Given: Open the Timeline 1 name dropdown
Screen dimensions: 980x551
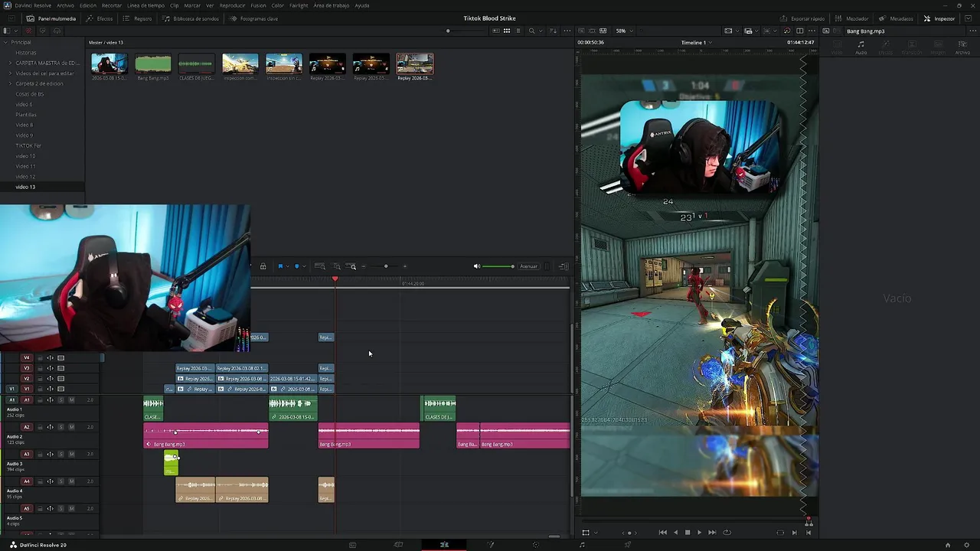Looking at the screenshot, I should 697,43.
